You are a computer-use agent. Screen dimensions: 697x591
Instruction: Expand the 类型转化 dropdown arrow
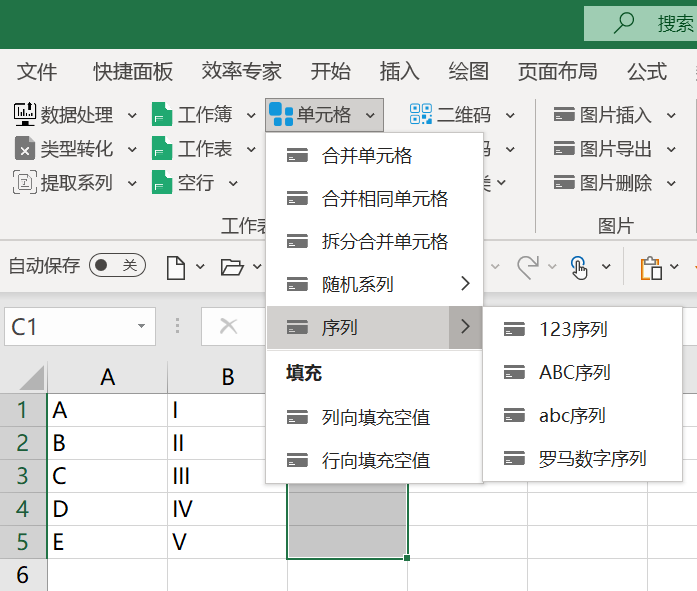coord(132,149)
